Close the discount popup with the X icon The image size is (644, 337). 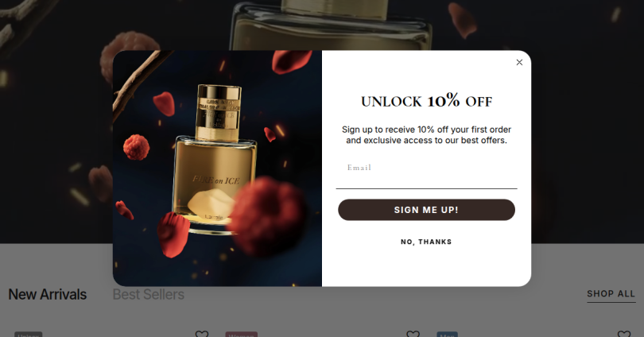point(519,62)
